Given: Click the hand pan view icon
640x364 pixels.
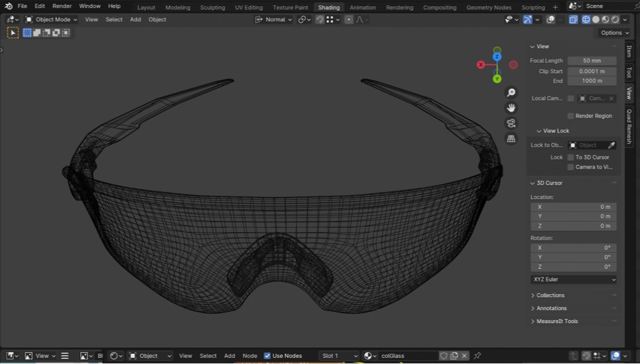Looking at the screenshot, I should (511, 108).
